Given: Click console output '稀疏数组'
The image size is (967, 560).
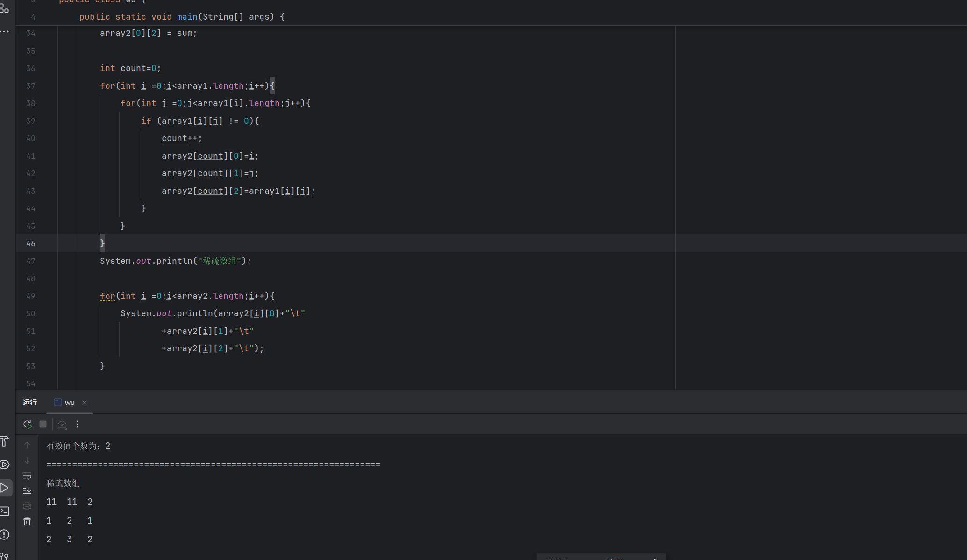Looking at the screenshot, I should (63, 483).
